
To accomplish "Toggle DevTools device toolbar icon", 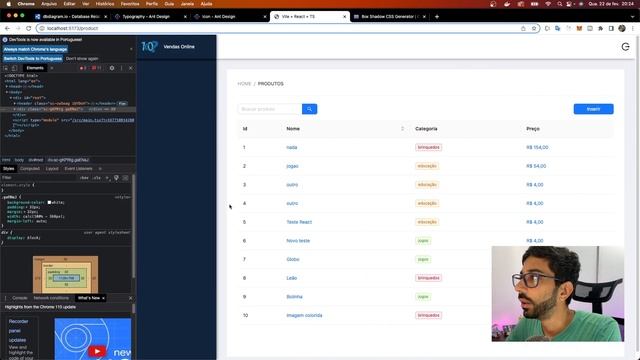I will click(14, 68).
